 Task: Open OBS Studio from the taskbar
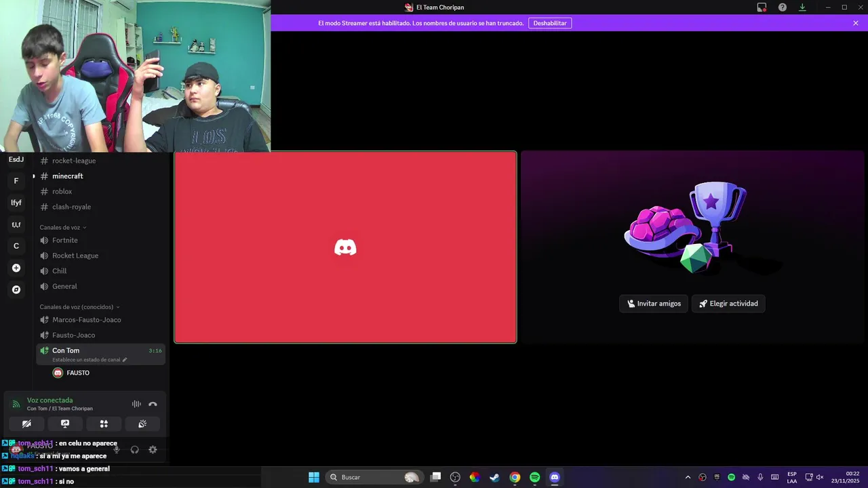pos(455,477)
